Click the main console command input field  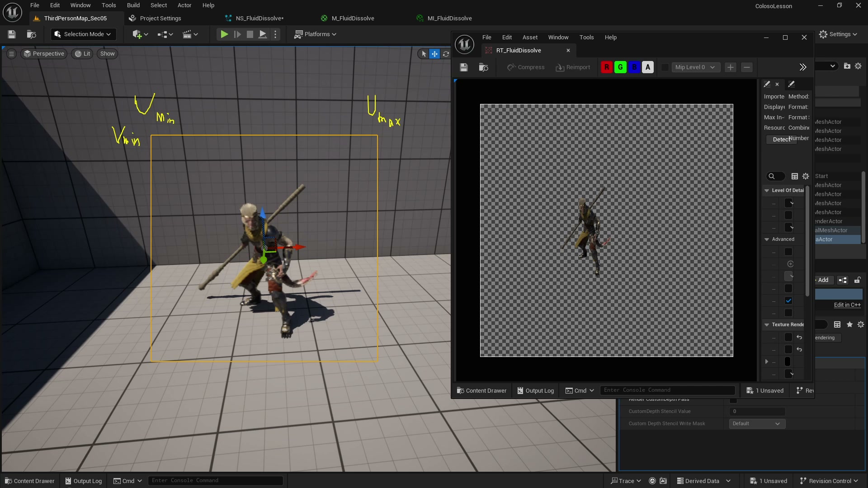216,481
